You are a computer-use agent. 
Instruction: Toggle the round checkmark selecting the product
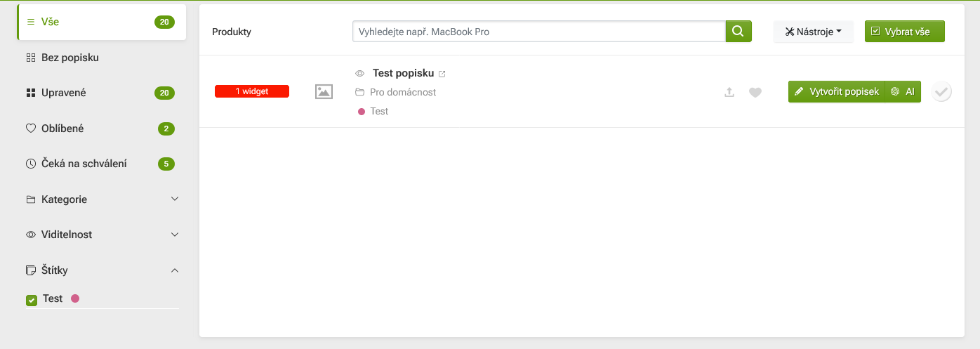coord(941,91)
